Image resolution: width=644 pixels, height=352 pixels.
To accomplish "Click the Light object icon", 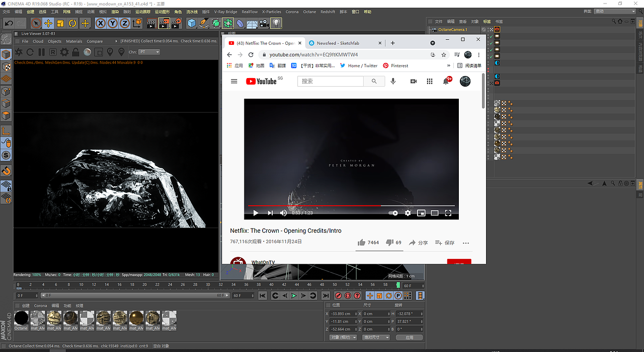I will click(x=276, y=23).
